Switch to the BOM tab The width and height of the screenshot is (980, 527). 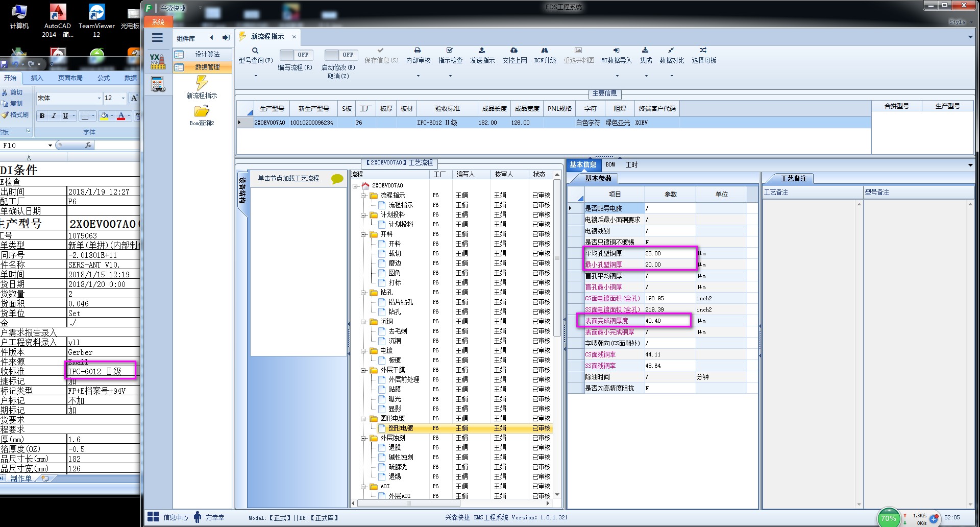(610, 164)
